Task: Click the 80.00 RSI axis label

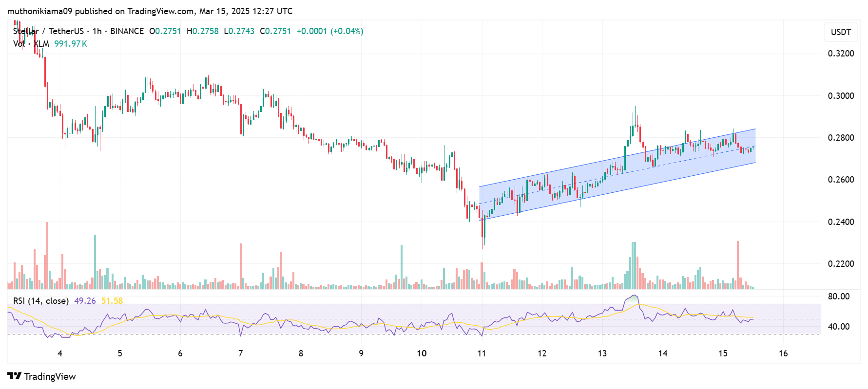Action: (x=839, y=296)
